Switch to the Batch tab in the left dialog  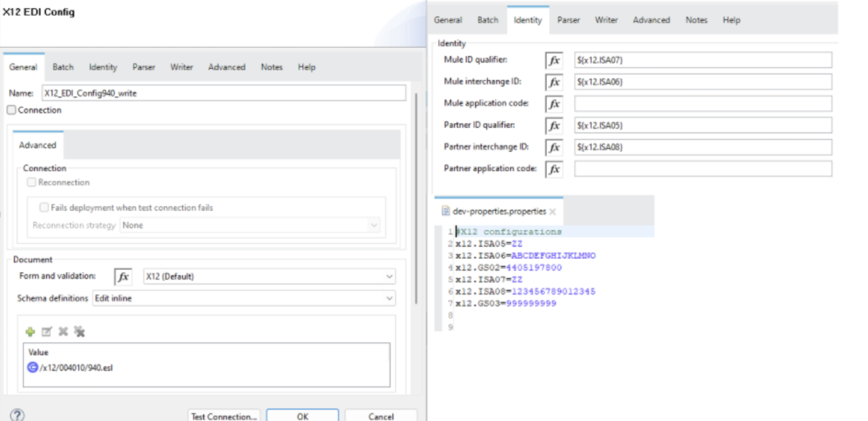63,67
